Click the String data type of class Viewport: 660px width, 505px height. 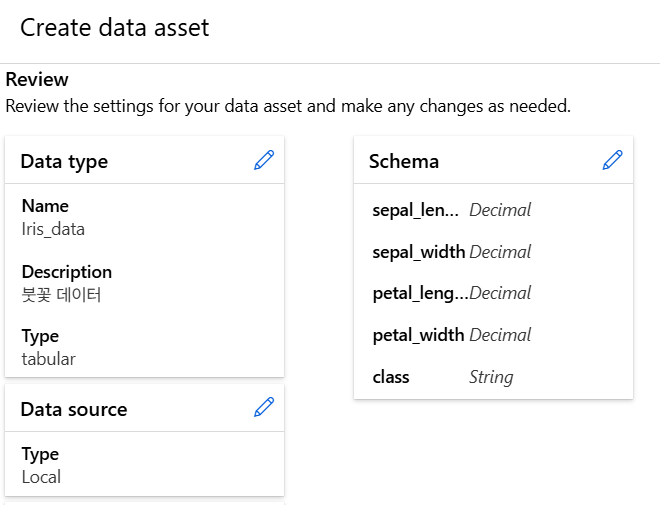(491, 377)
